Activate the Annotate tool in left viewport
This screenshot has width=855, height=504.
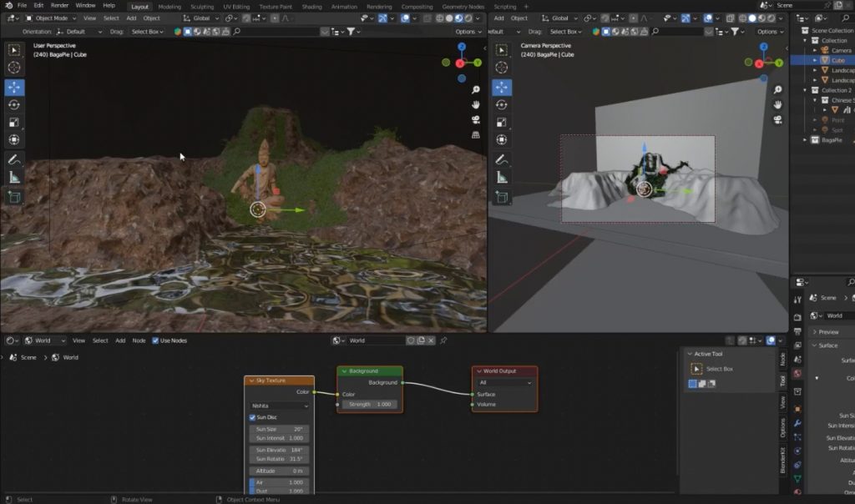click(x=14, y=159)
